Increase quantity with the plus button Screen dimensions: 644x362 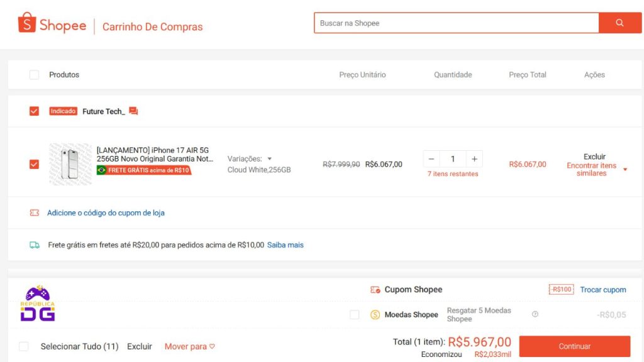point(474,159)
